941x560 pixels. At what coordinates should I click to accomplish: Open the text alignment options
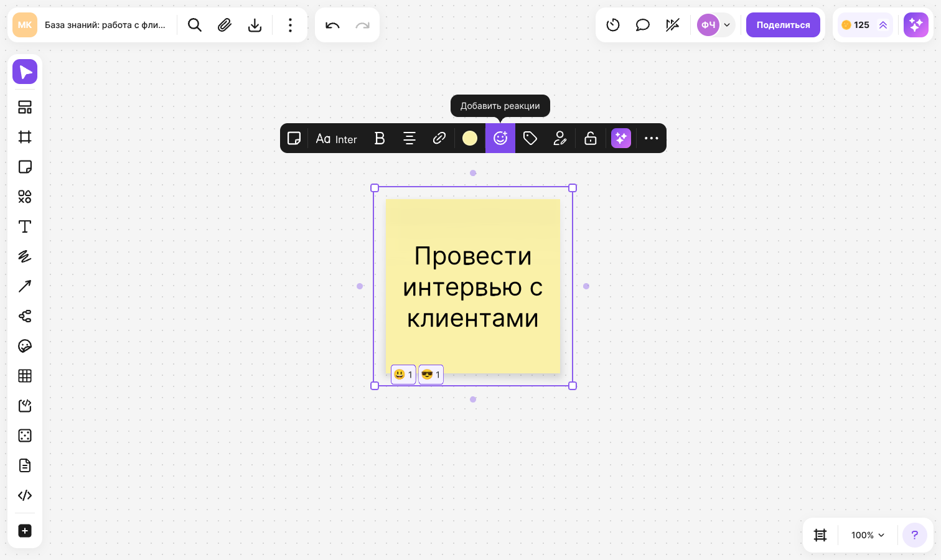pos(410,138)
